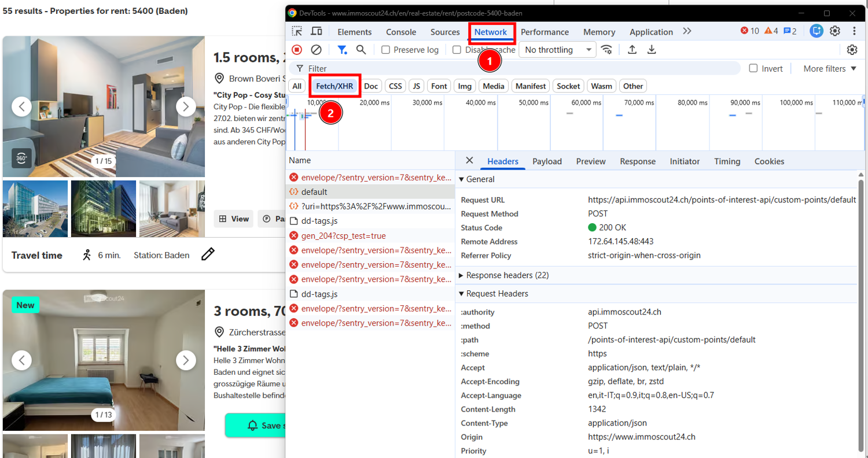Open the More filters dropdown
This screenshot has height=458, width=868.
[x=830, y=68]
